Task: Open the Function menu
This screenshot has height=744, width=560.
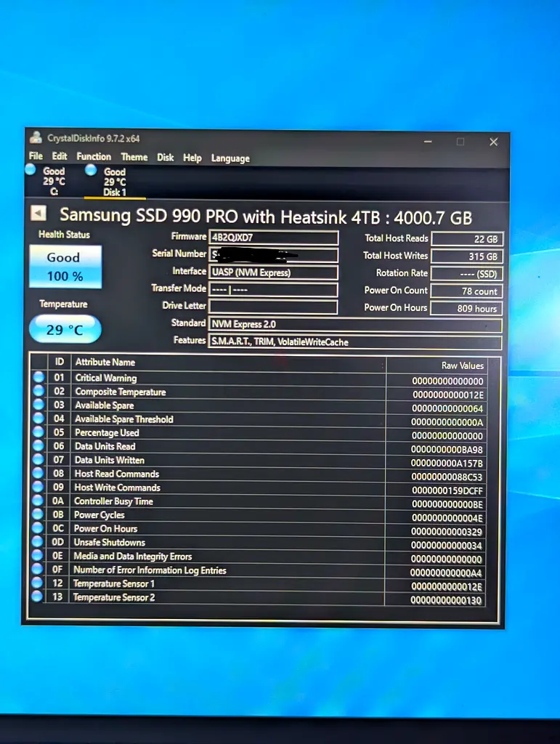Action: point(94,157)
